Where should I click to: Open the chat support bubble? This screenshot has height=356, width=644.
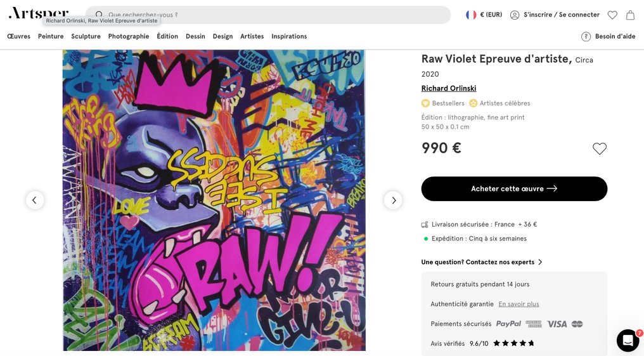point(628,341)
